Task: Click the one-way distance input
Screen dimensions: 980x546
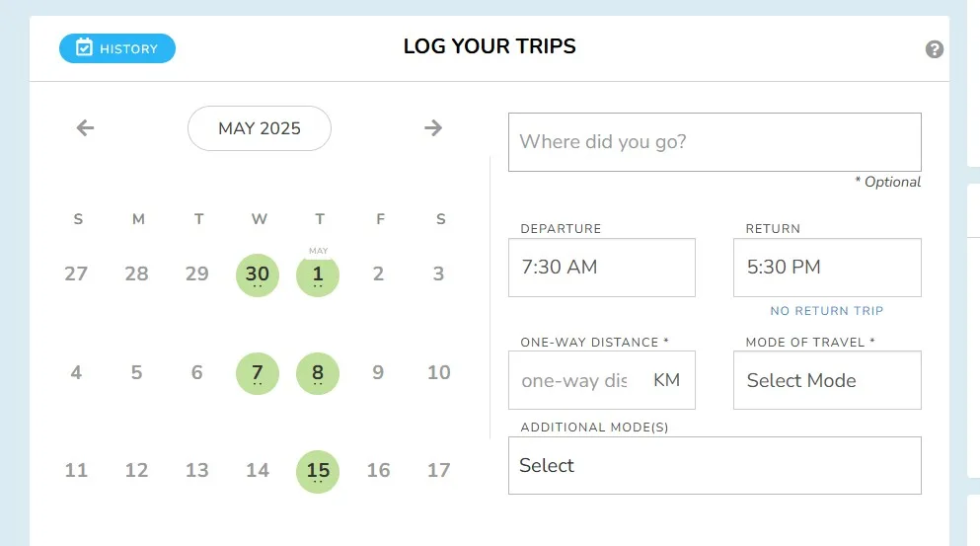Action: [x=575, y=380]
